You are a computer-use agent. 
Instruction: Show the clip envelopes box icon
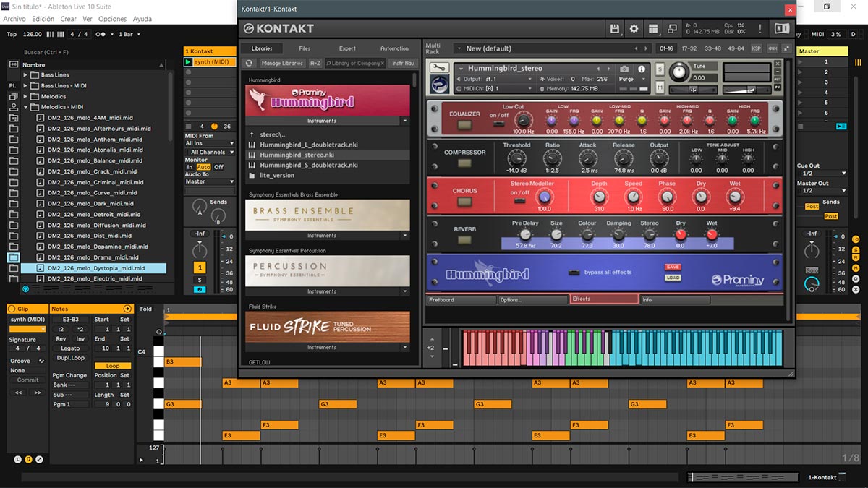tap(39, 459)
